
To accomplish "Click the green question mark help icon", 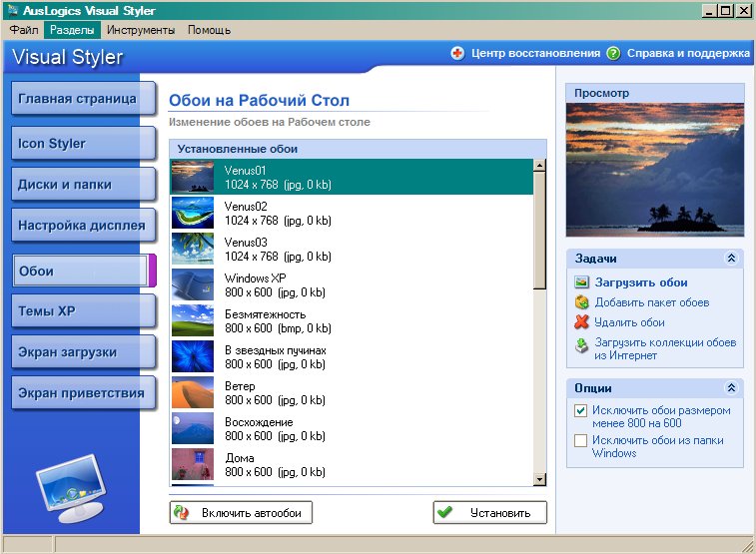I will coord(613,53).
